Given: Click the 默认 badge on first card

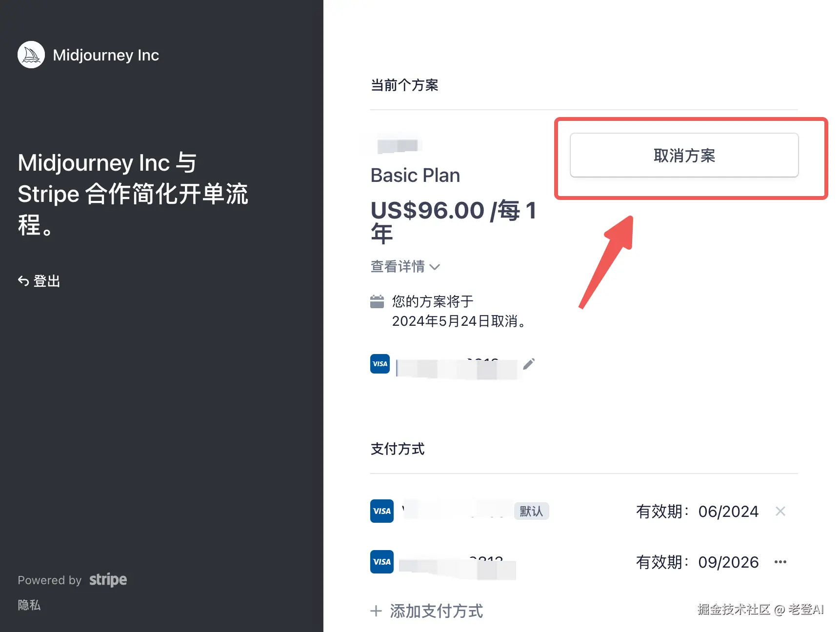Looking at the screenshot, I should (531, 511).
